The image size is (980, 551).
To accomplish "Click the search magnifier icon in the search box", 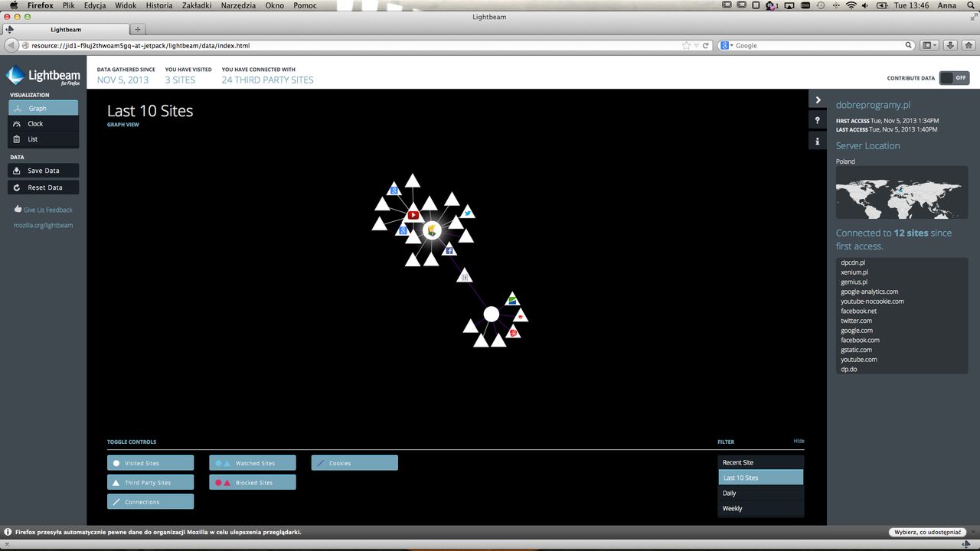I will pyautogui.click(x=909, y=45).
